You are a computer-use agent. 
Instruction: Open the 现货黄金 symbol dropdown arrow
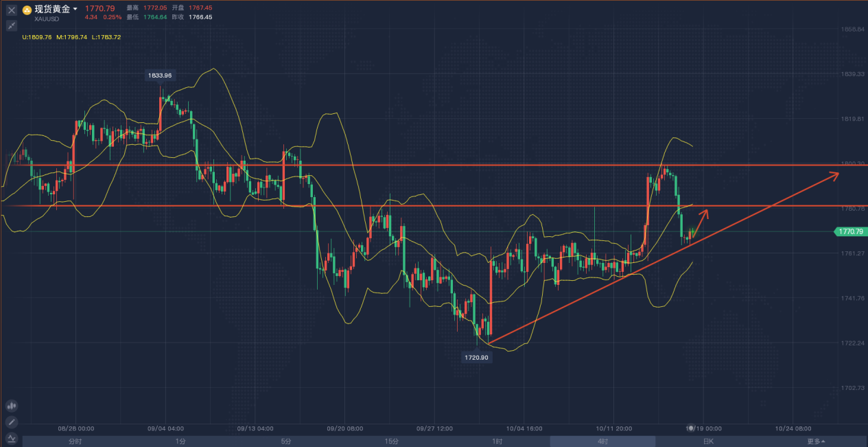75,9
